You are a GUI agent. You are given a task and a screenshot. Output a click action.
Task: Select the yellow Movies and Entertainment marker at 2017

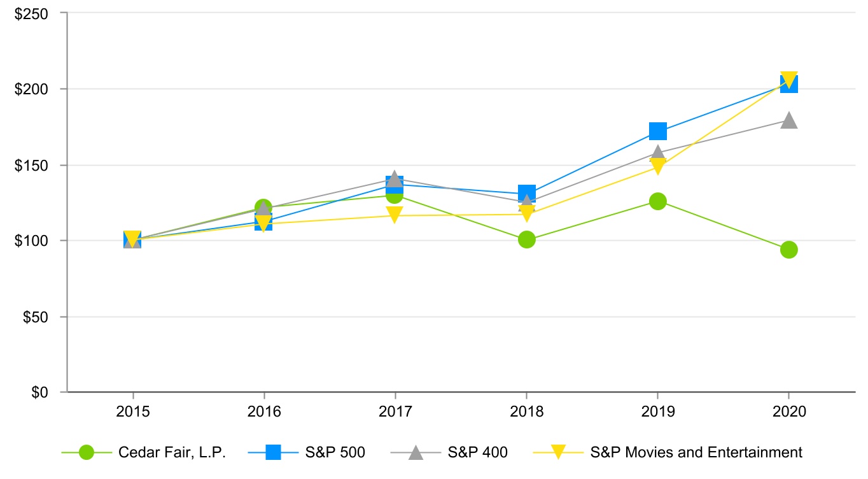tap(395, 215)
